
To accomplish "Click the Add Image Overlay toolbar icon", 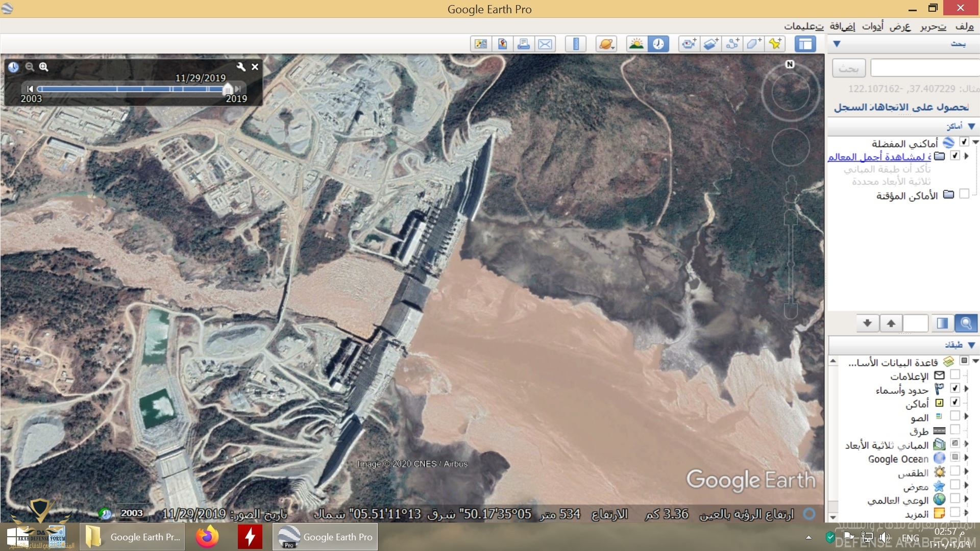I will [x=711, y=44].
